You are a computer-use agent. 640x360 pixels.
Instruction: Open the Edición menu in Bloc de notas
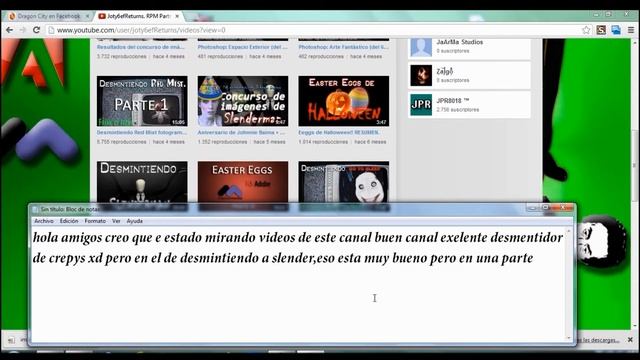pos(69,221)
